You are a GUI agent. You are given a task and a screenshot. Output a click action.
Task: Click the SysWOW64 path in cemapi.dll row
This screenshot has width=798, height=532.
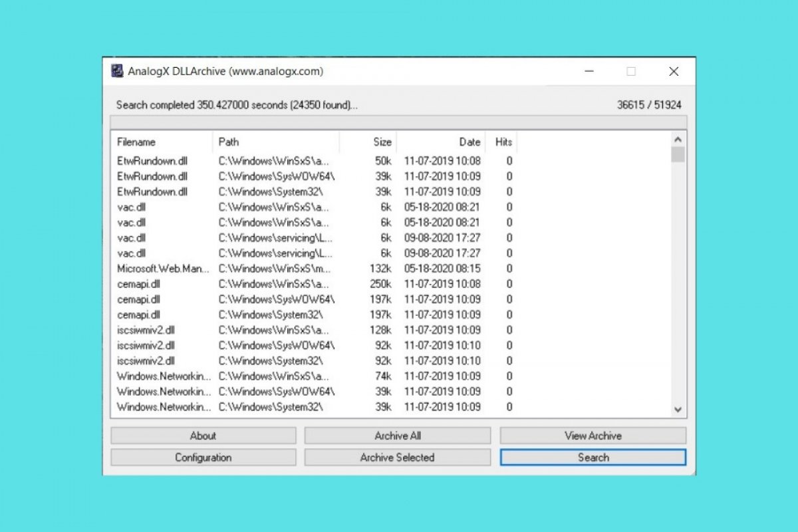point(277,299)
